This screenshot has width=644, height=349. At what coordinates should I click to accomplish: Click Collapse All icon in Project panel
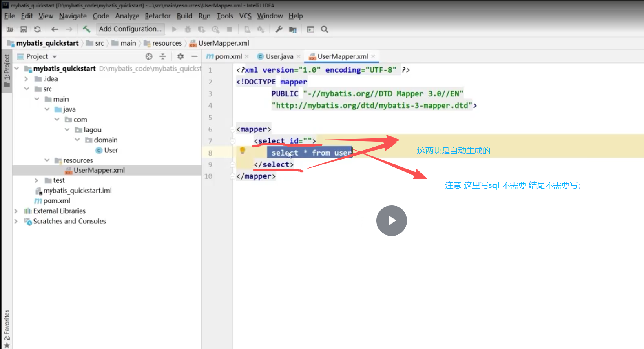tap(163, 56)
